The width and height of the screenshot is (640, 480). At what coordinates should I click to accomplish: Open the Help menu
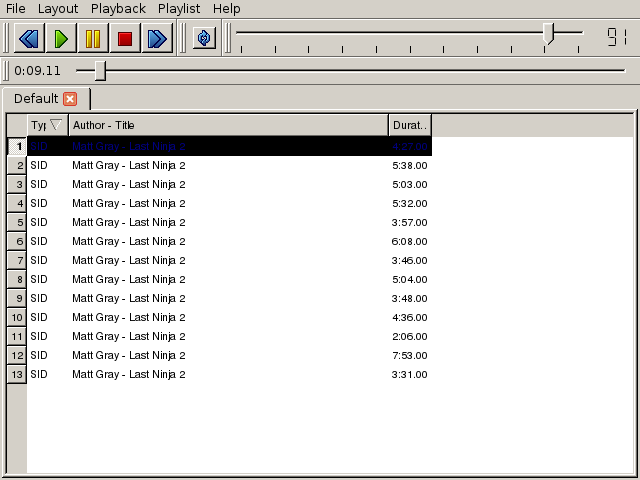[227, 9]
